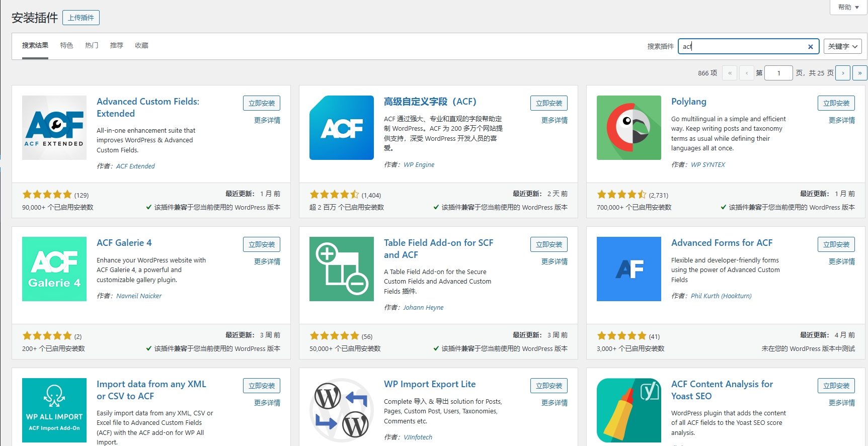Click 上传插件 upload button
This screenshot has height=446, width=868.
[81, 18]
